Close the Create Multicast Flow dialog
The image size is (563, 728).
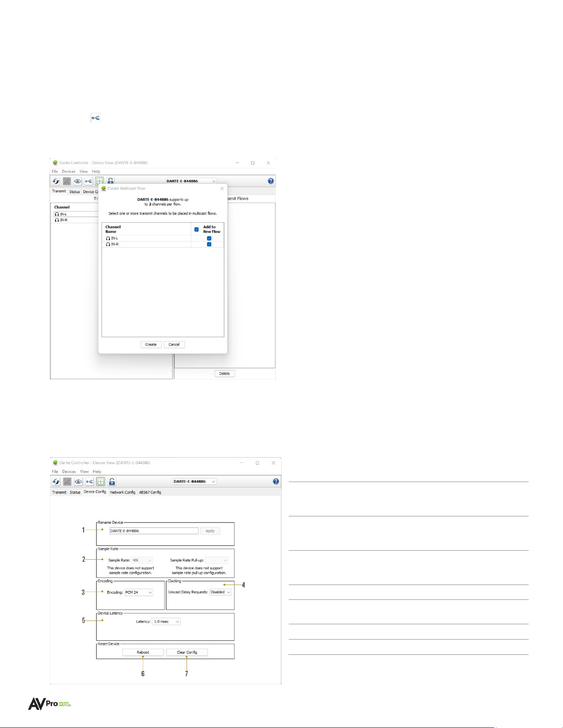[222, 189]
